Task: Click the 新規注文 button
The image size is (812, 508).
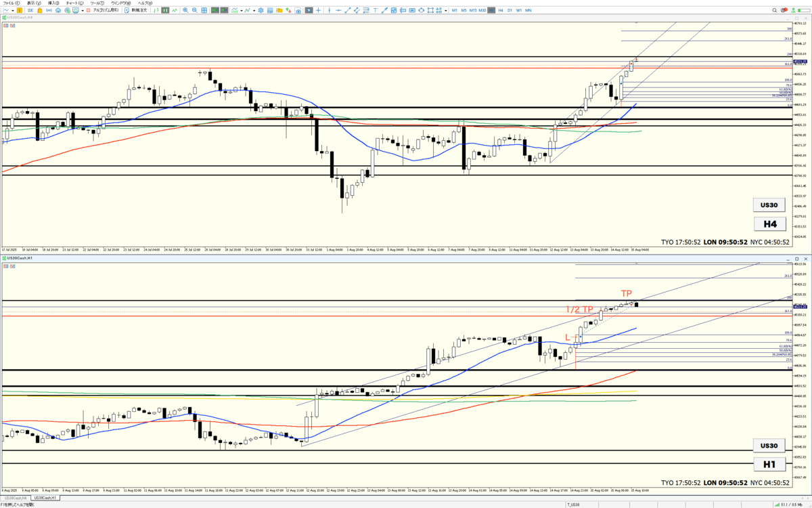Action: [136, 10]
